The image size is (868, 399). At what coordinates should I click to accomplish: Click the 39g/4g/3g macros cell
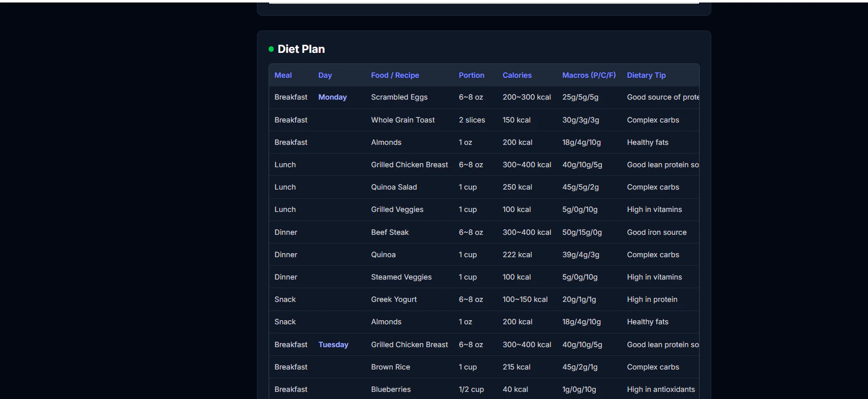click(581, 255)
